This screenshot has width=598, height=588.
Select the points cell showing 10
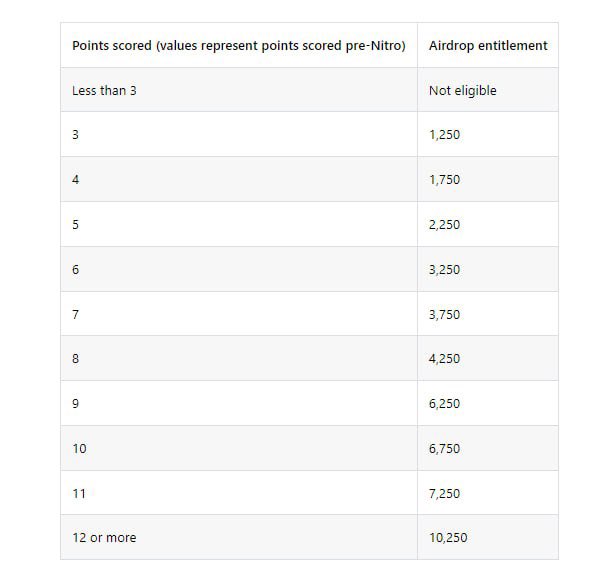point(239,448)
